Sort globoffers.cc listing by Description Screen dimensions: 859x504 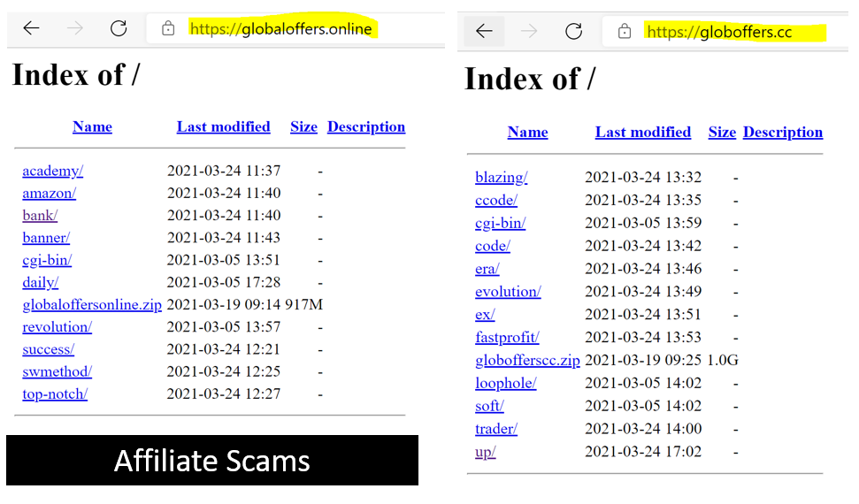tap(783, 132)
